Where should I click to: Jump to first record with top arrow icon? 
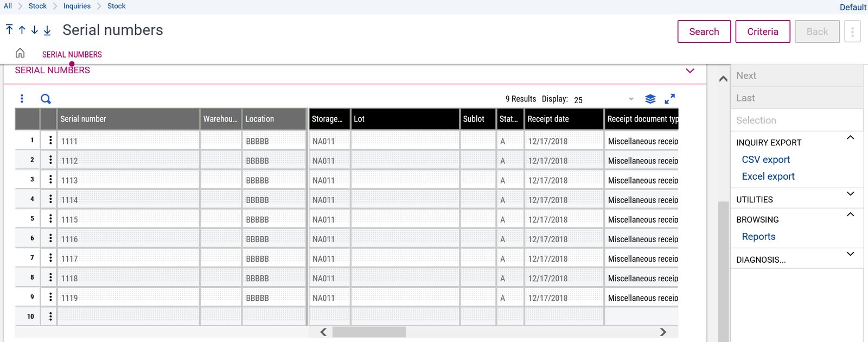(9, 30)
